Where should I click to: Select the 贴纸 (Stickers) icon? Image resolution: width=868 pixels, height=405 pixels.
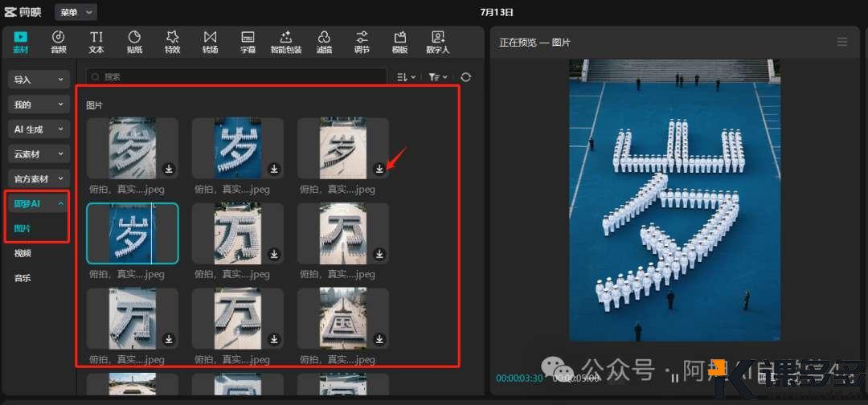click(x=134, y=42)
